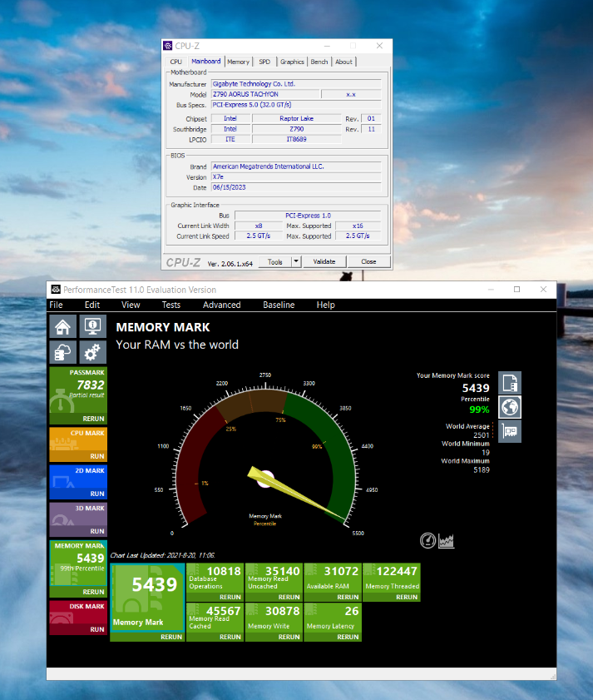Rerun the Available RAM test
The width and height of the screenshot is (593, 700).
(348, 598)
